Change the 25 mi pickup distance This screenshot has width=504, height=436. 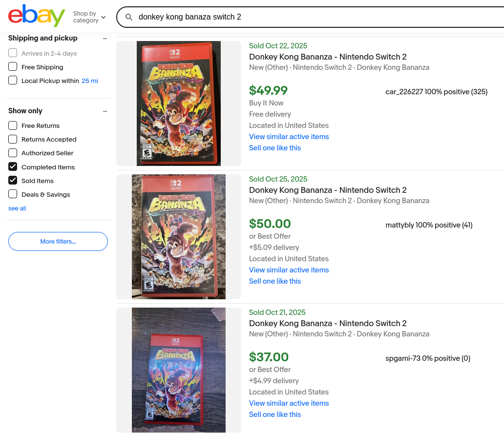pyautogui.click(x=90, y=81)
